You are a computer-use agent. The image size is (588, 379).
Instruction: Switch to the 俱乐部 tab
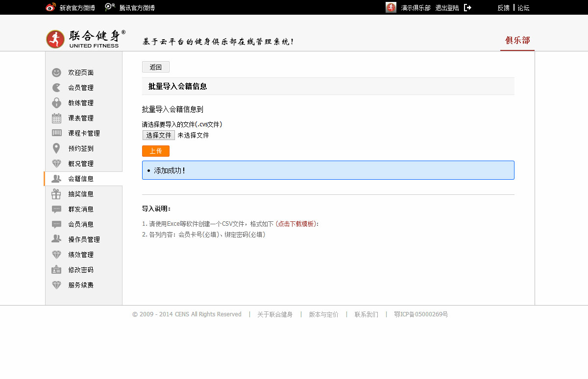tap(517, 40)
